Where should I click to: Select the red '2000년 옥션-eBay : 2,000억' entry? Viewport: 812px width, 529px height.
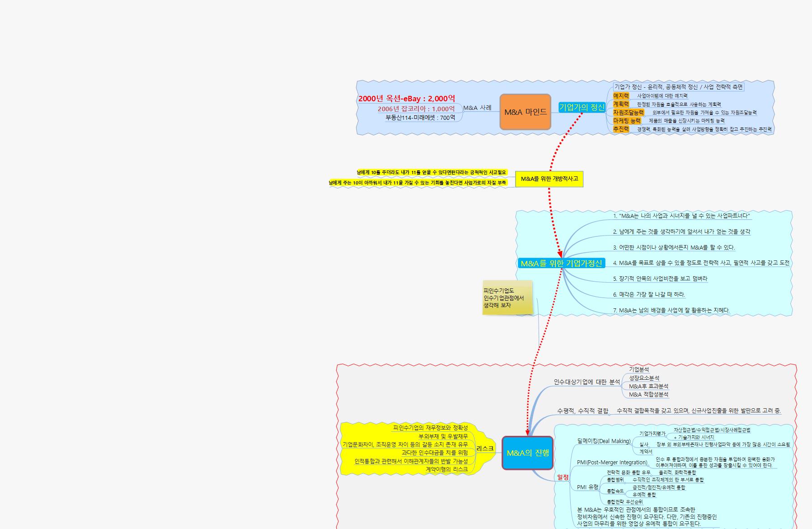coord(406,99)
